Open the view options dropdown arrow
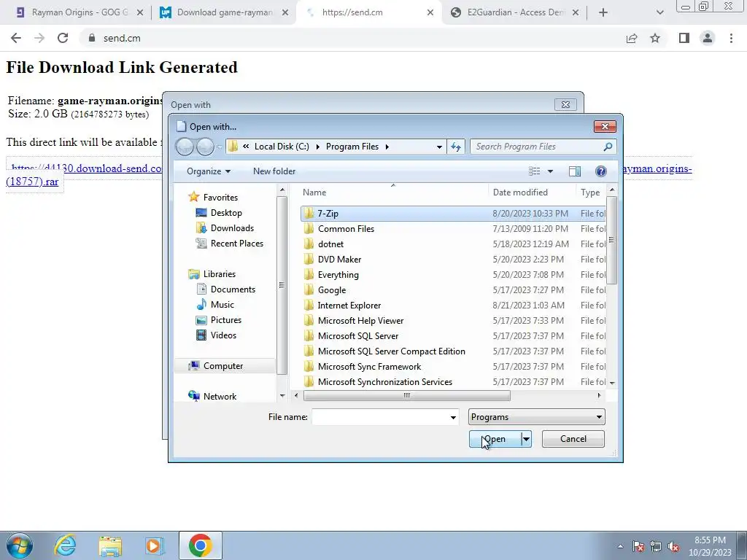Image resolution: width=747 pixels, height=560 pixels. click(x=550, y=171)
